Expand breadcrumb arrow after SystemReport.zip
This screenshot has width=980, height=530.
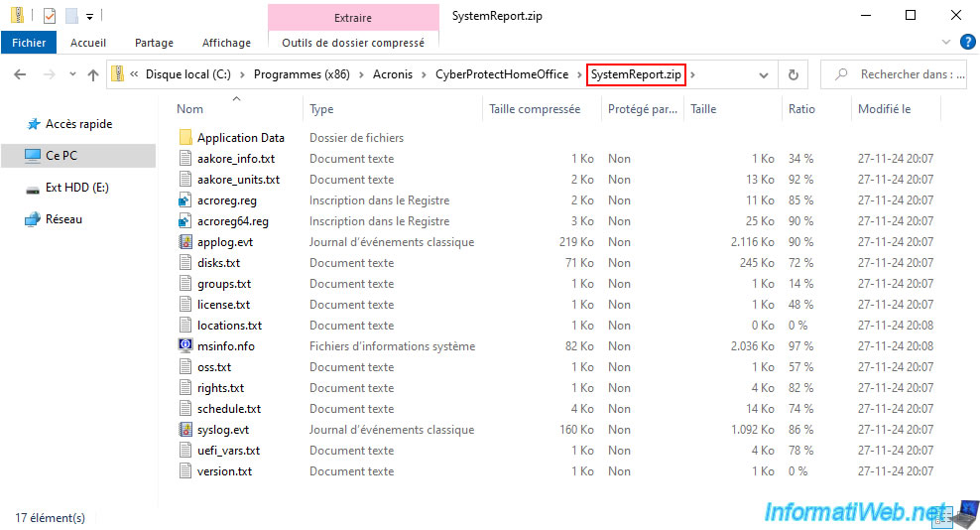(x=692, y=75)
